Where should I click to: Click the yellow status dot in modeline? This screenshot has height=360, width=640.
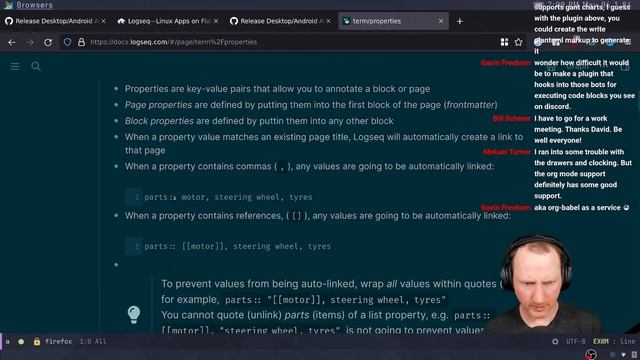(21, 342)
